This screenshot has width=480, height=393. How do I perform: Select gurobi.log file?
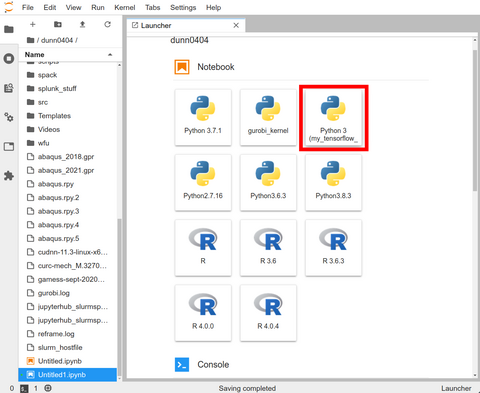pos(68,293)
